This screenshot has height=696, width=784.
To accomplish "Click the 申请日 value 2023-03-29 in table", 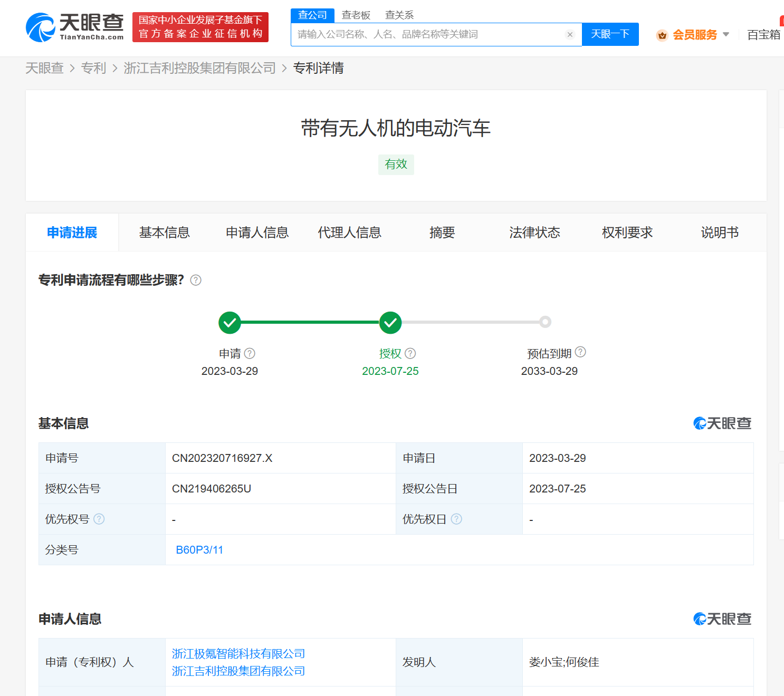I will [x=558, y=458].
